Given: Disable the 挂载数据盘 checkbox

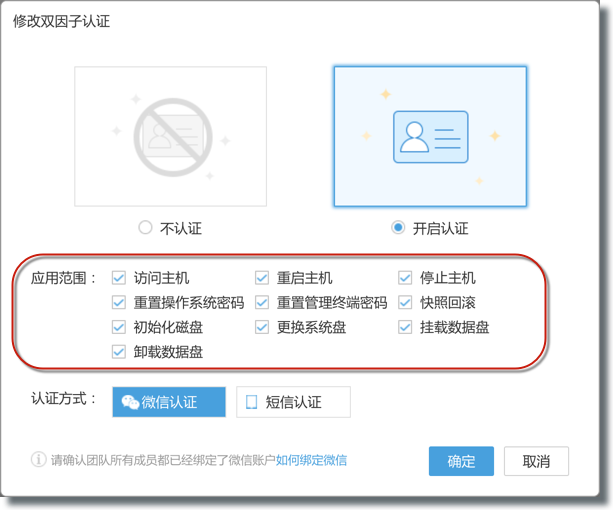Looking at the screenshot, I should point(405,327).
